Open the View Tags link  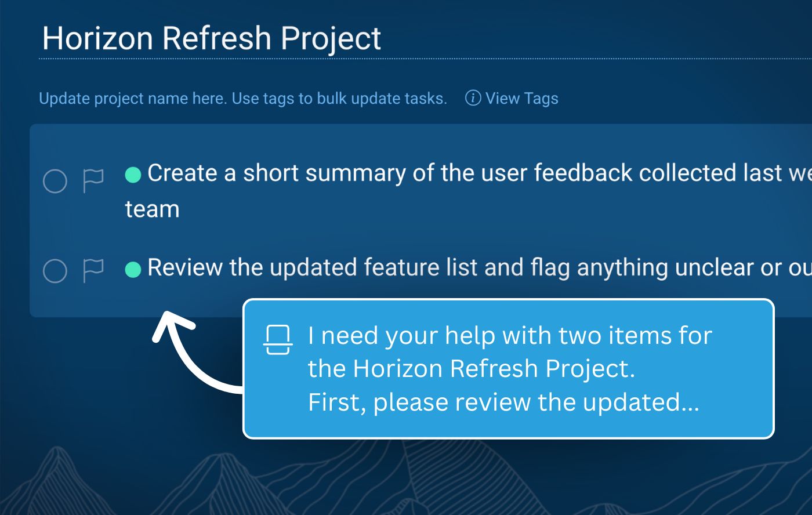tap(521, 99)
